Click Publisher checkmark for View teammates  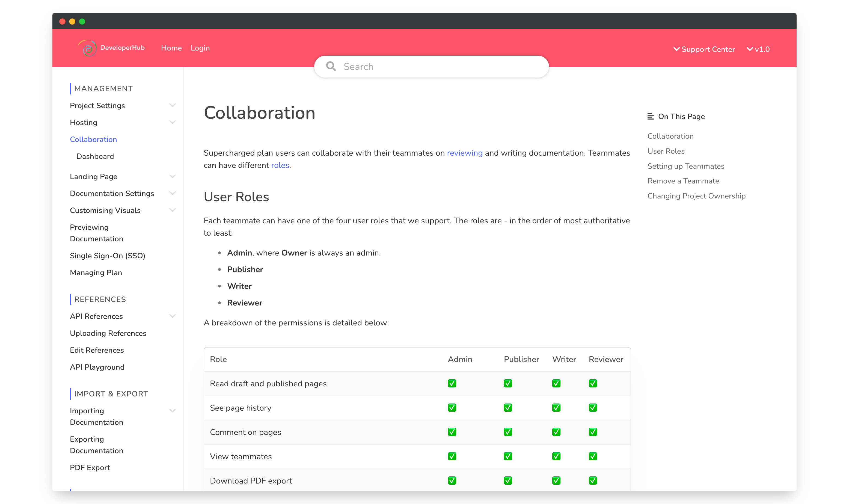pyautogui.click(x=508, y=456)
